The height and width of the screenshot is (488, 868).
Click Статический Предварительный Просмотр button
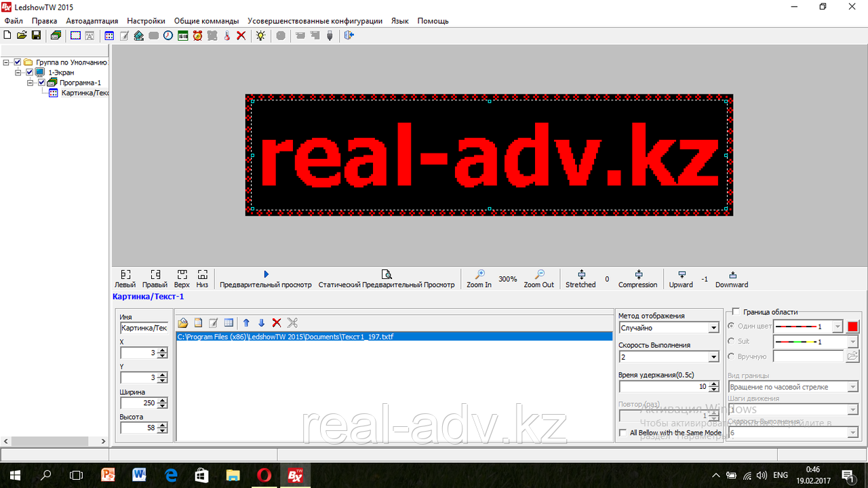387,278
